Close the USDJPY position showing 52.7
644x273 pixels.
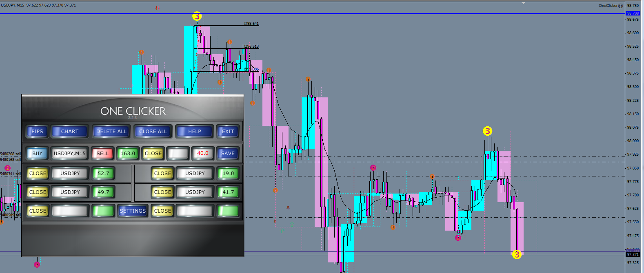38,173
